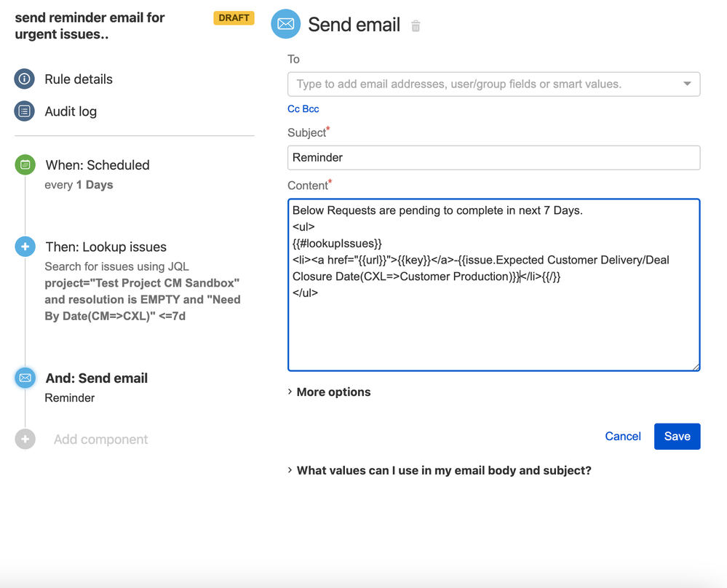
Task: Click the large Send email envelope header icon
Action: tap(285, 24)
